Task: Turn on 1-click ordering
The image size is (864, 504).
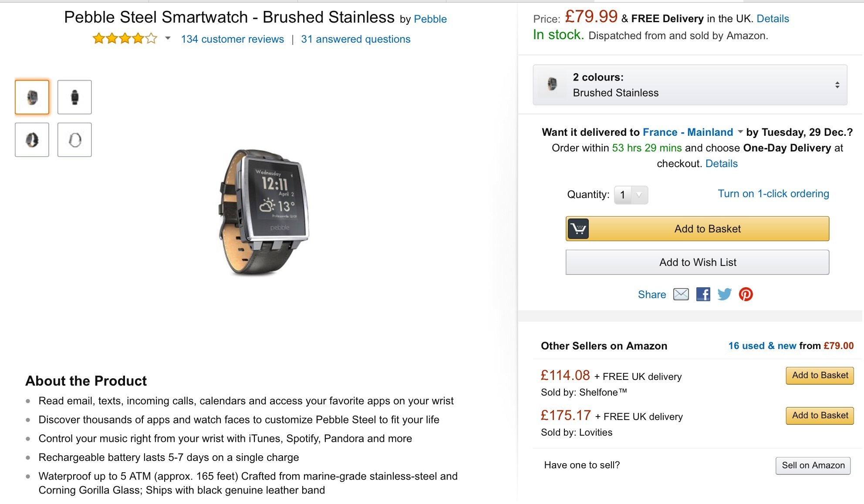Action: 773,194
